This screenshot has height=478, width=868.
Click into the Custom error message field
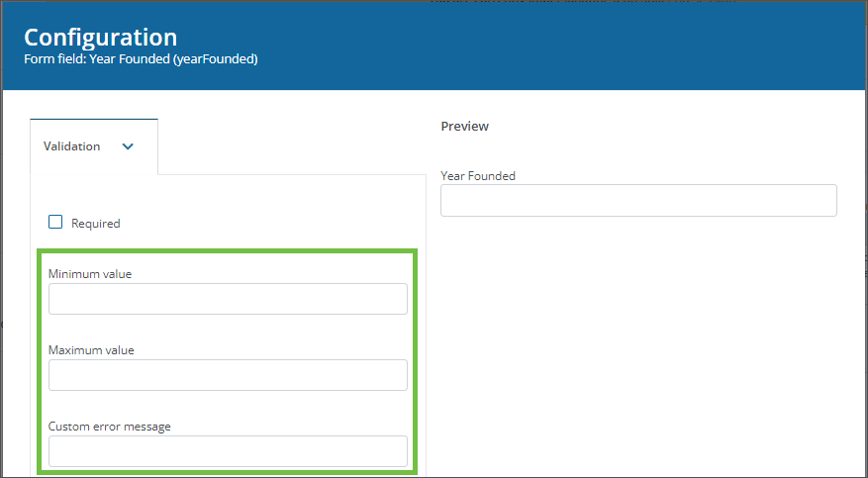[228, 451]
